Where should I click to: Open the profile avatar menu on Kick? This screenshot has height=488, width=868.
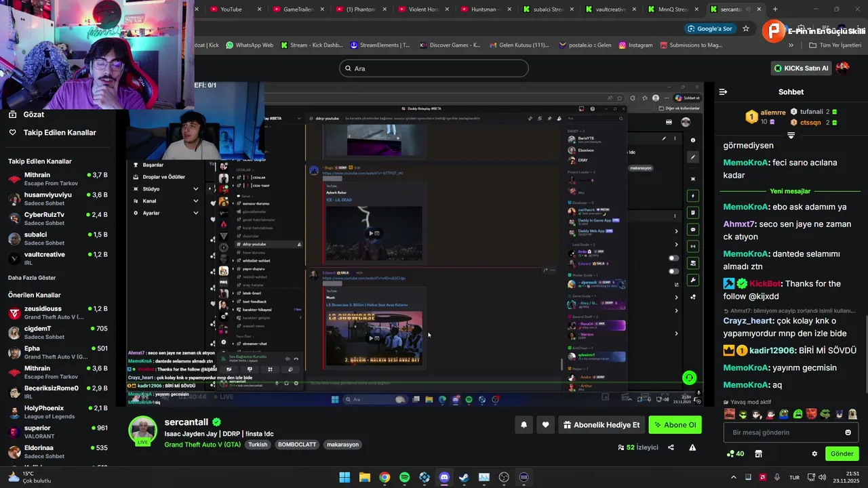coord(843,68)
